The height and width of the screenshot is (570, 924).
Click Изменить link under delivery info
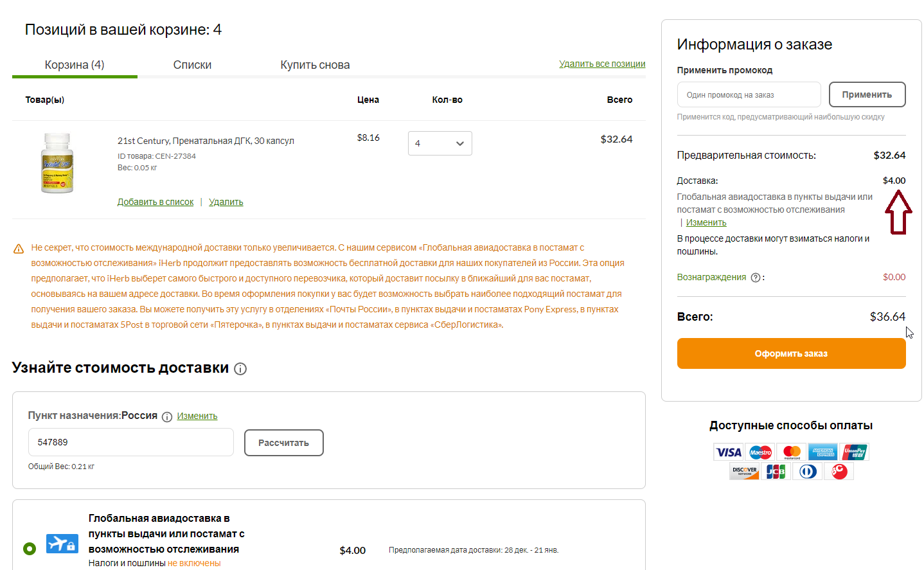706,222
